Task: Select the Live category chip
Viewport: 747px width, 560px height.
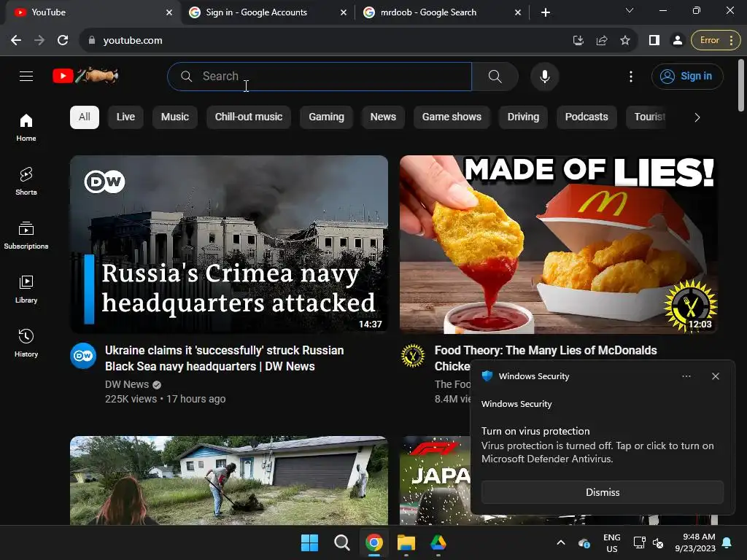Action: coord(125,117)
